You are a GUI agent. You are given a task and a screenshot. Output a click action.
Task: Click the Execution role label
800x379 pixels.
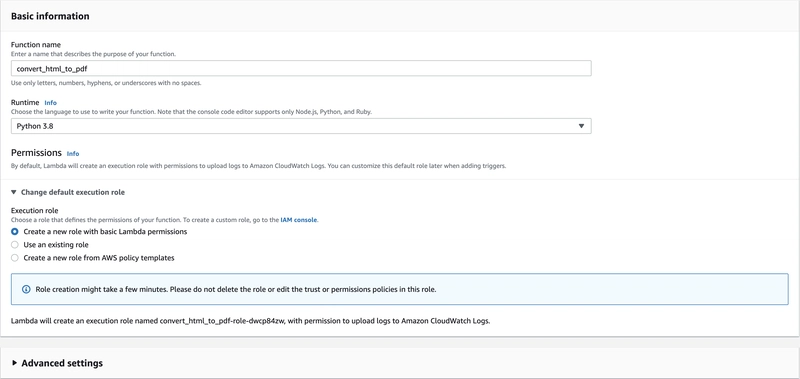pyautogui.click(x=35, y=211)
